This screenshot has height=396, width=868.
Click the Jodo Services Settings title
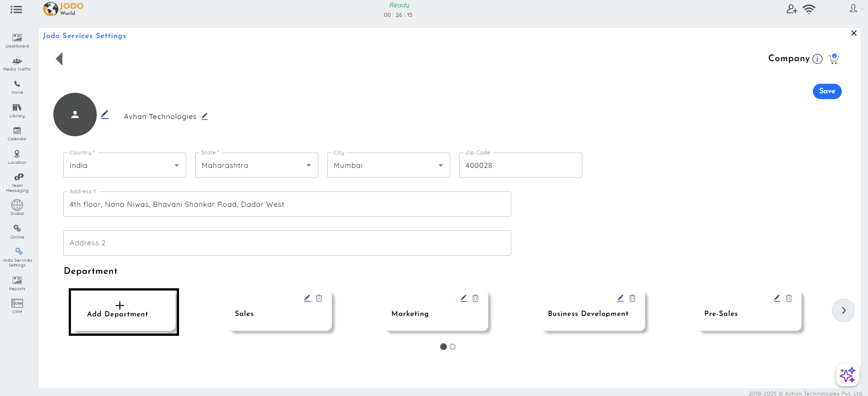(85, 36)
